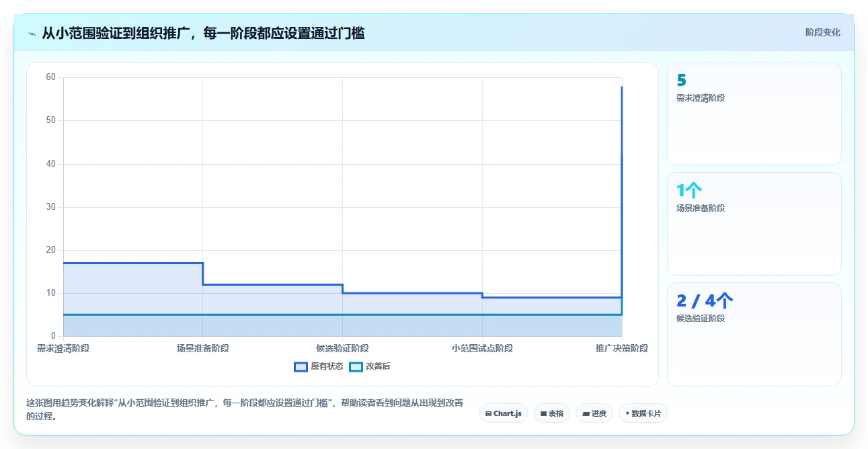Screen dimensions: 868x449
Task: Toggle the 原有状态 legend swatch
Action: (x=301, y=366)
